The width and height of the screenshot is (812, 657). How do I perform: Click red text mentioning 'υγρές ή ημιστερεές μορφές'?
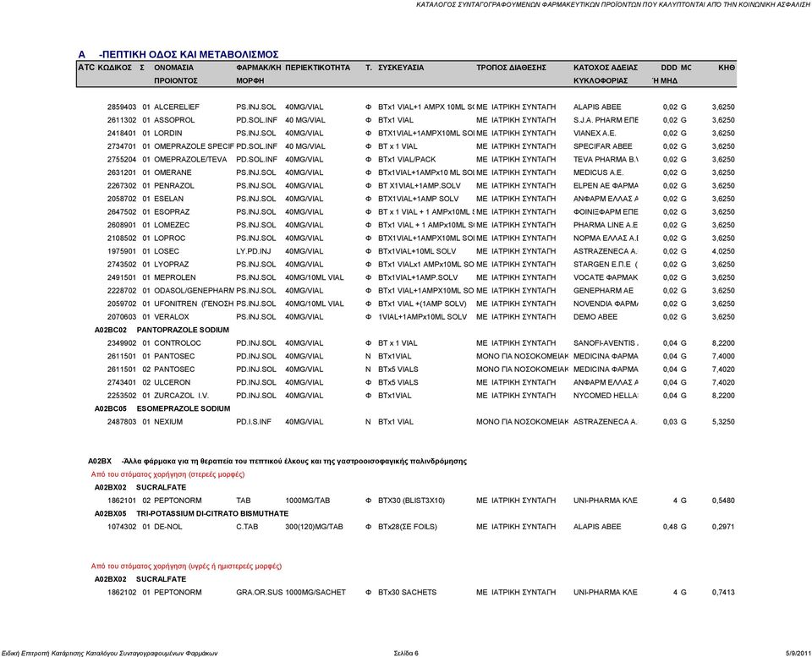(x=186, y=566)
